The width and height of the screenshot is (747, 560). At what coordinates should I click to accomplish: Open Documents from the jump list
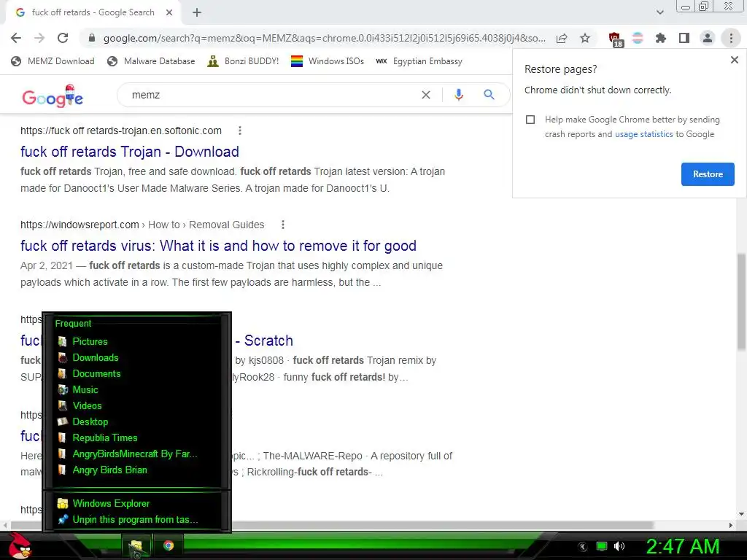pos(96,374)
